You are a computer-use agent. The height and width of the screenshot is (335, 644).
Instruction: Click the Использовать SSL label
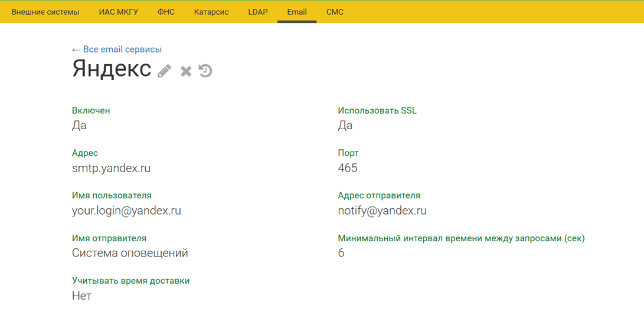tap(377, 110)
